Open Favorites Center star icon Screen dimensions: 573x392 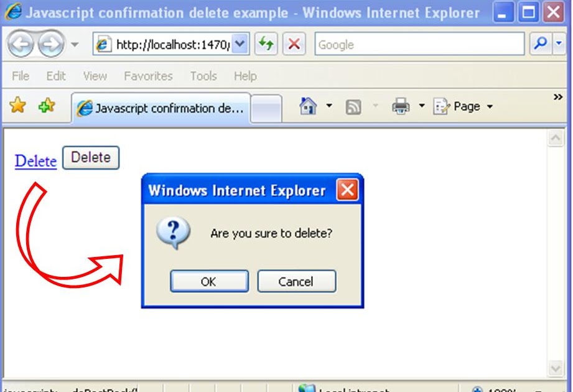(x=17, y=105)
